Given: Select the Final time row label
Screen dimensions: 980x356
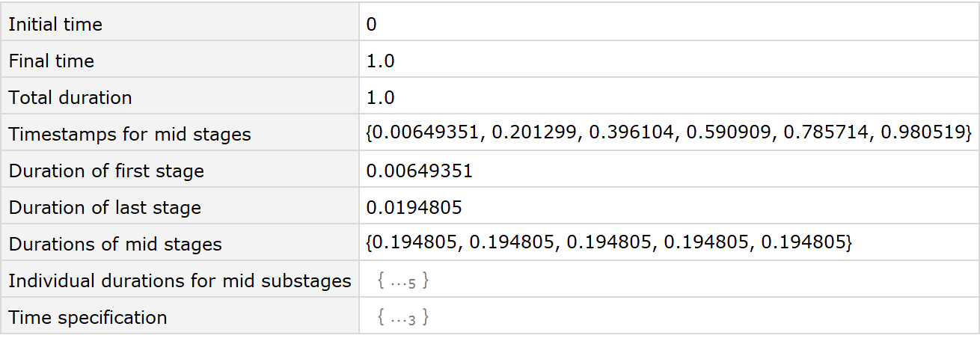Looking at the screenshot, I should (52, 61).
